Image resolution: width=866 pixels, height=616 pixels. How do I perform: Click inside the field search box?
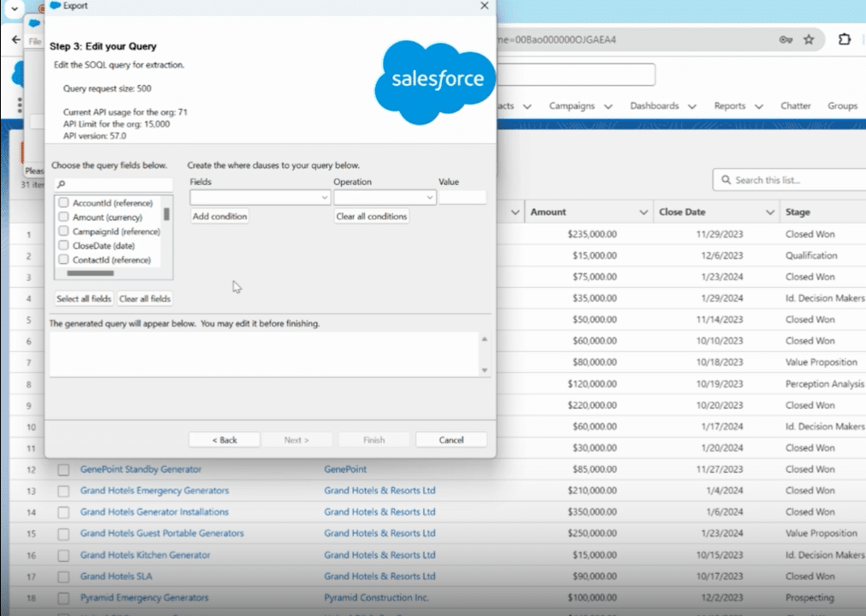pos(114,184)
